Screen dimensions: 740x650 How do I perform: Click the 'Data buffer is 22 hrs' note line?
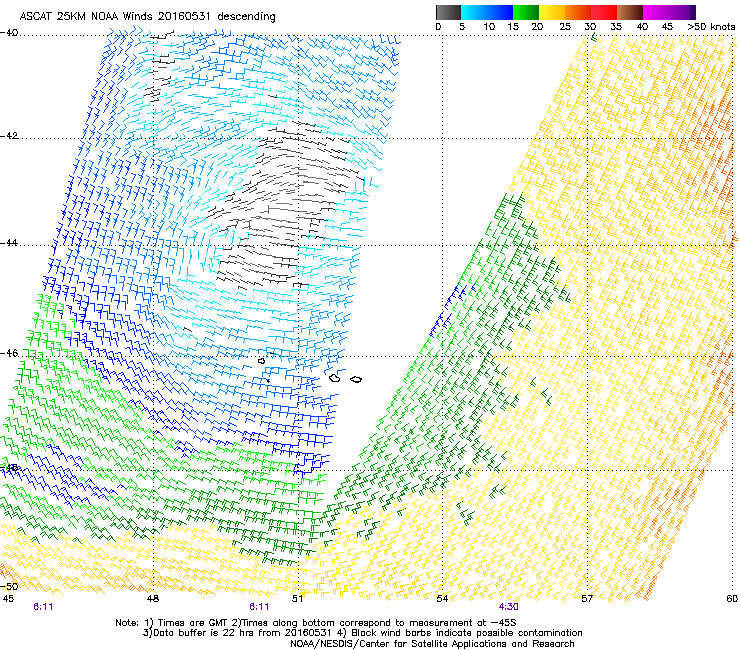(x=362, y=633)
